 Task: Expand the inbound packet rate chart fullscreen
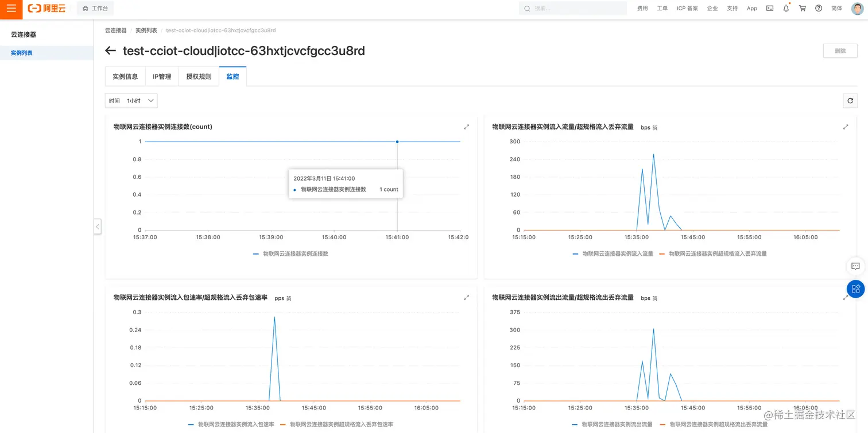[x=466, y=298]
